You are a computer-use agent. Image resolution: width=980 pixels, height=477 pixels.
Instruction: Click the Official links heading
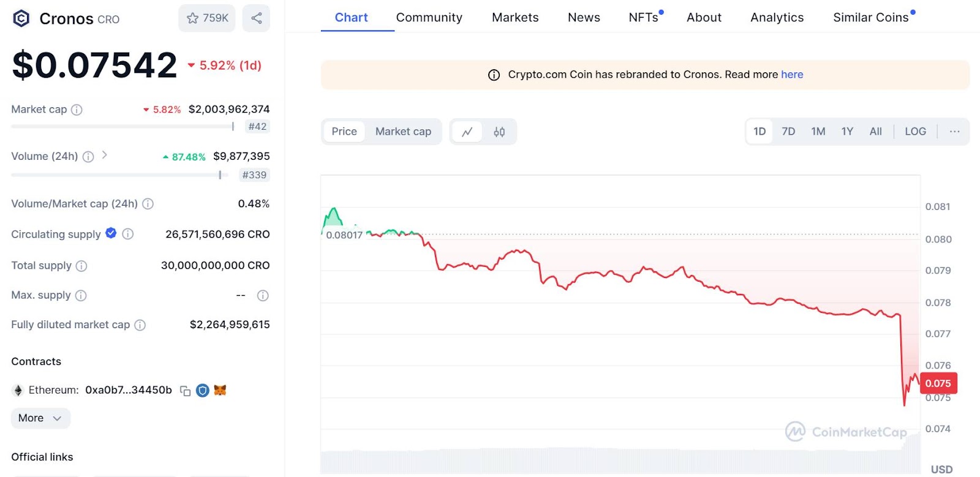pos(42,457)
